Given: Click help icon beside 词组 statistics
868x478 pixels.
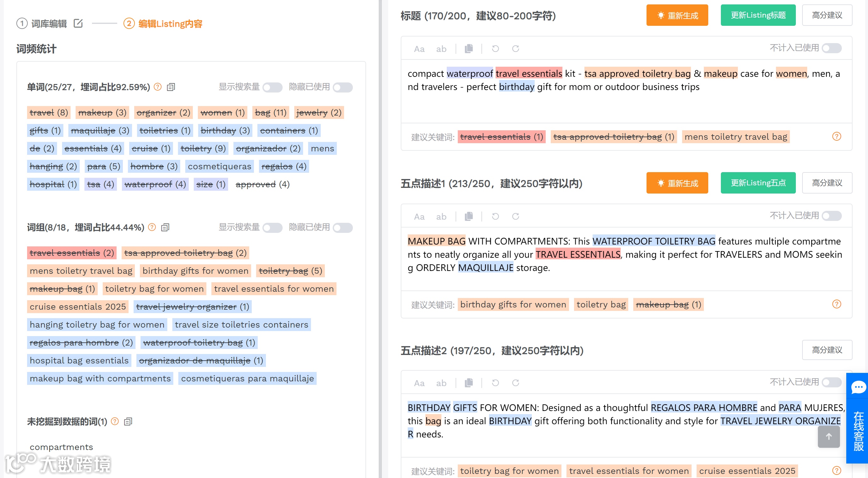Looking at the screenshot, I should tap(152, 227).
